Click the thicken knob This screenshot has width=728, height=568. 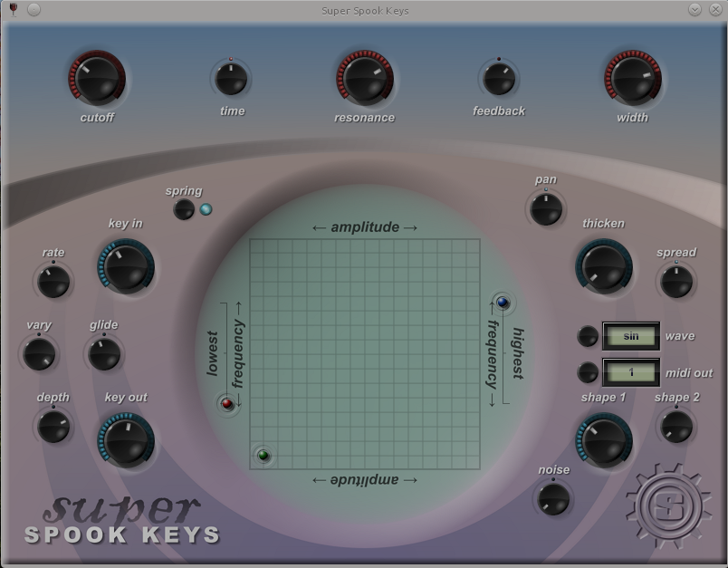[603, 267]
